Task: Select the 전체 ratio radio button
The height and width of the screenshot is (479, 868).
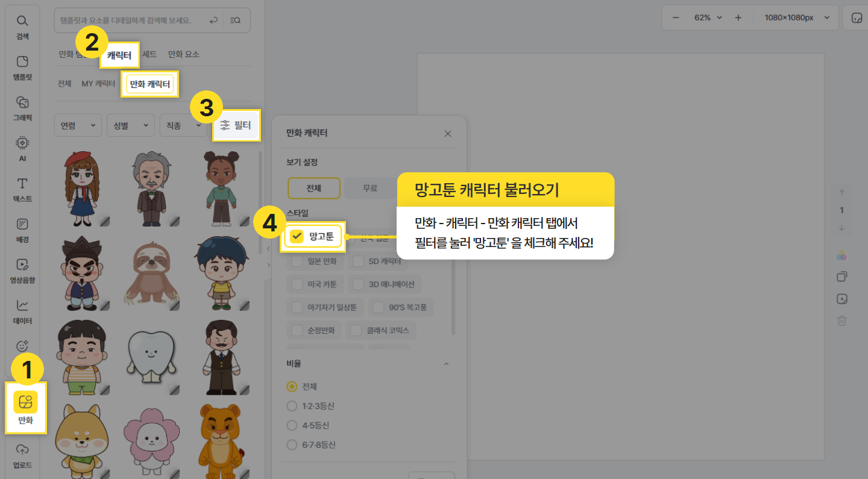Action: (x=292, y=386)
